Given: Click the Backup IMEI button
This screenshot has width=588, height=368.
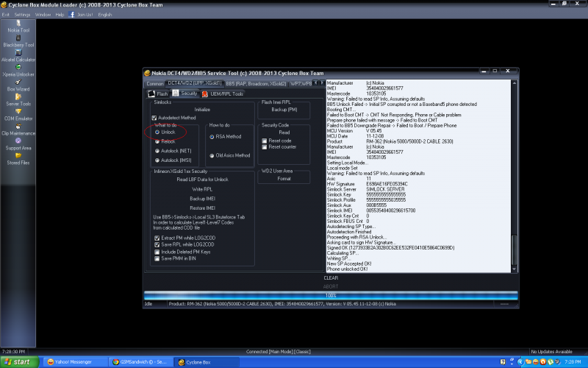Looking at the screenshot, I should point(201,199).
